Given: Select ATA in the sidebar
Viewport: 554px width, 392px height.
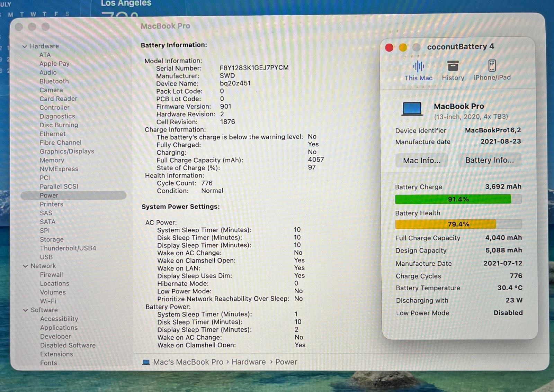Looking at the screenshot, I should tap(45, 55).
